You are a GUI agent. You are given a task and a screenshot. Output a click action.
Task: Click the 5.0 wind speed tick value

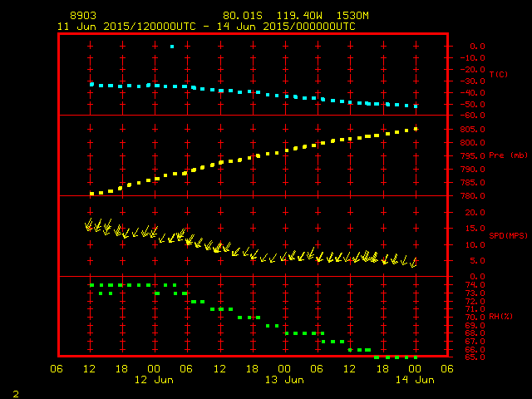pos(478,261)
